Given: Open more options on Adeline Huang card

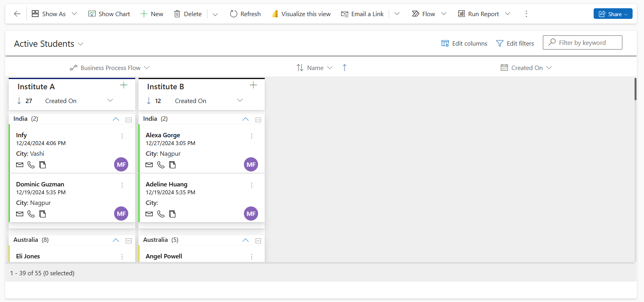Looking at the screenshot, I should [252, 185].
